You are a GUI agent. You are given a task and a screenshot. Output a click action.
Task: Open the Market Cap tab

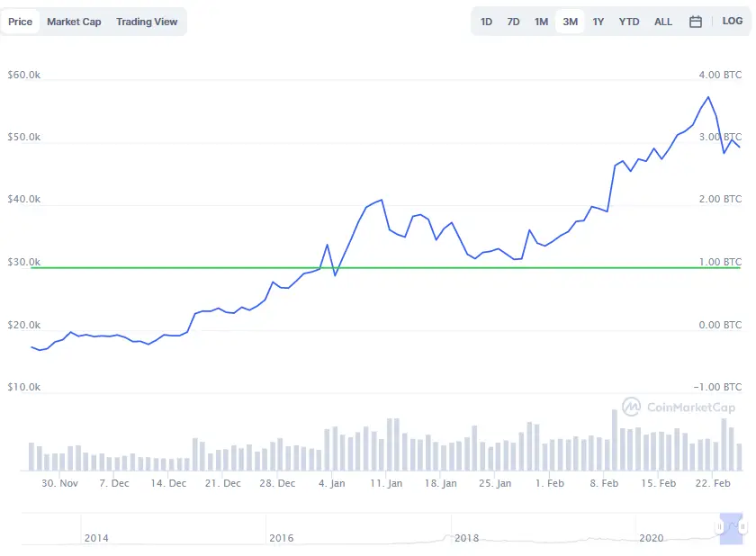74,22
